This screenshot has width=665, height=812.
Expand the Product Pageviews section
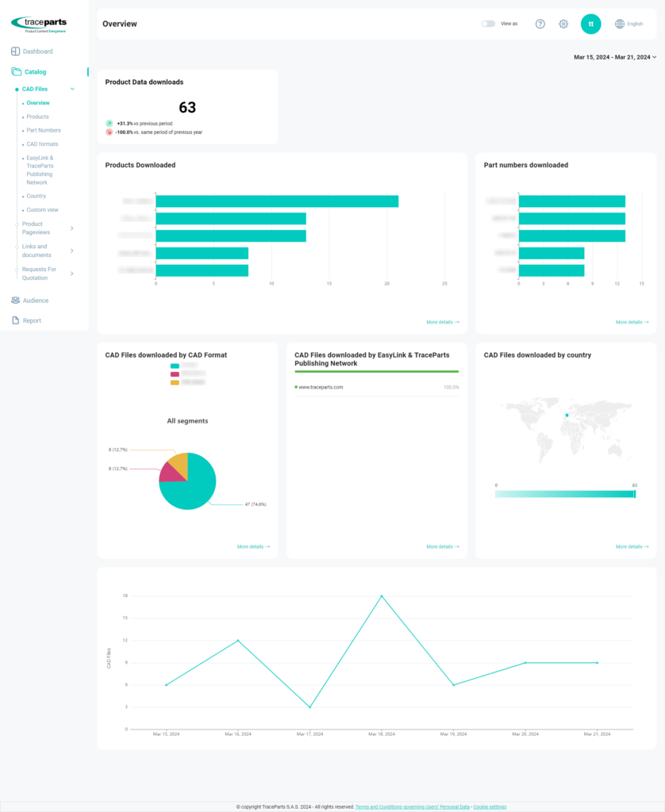[x=72, y=228]
